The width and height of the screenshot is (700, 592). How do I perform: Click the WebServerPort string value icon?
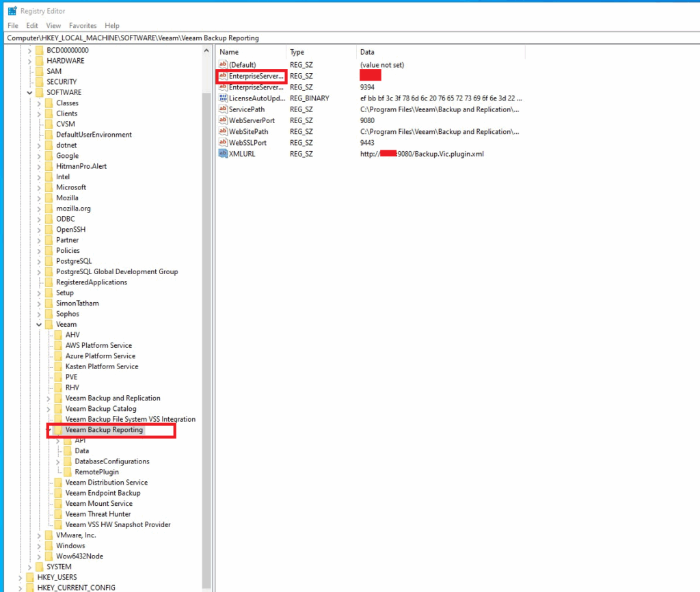click(x=224, y=120)
